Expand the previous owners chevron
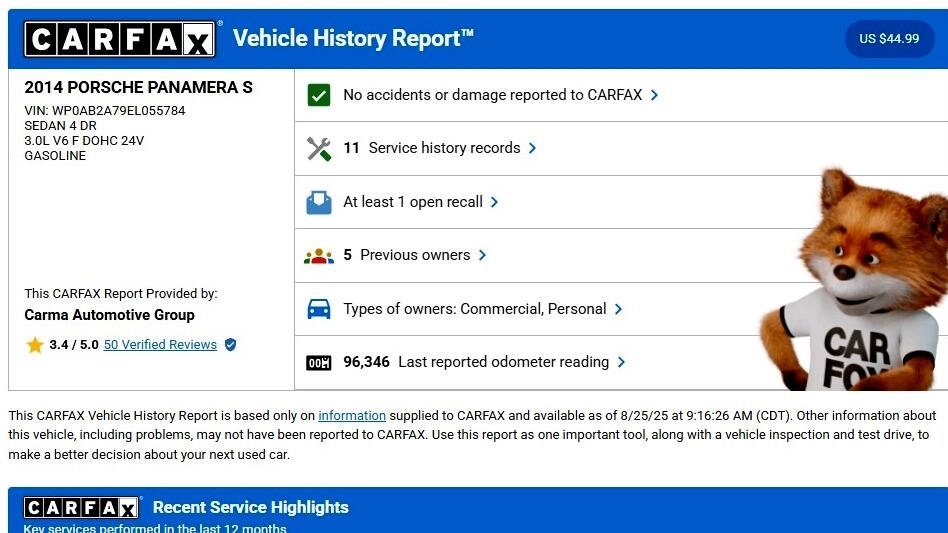 [x=482, y=255]
